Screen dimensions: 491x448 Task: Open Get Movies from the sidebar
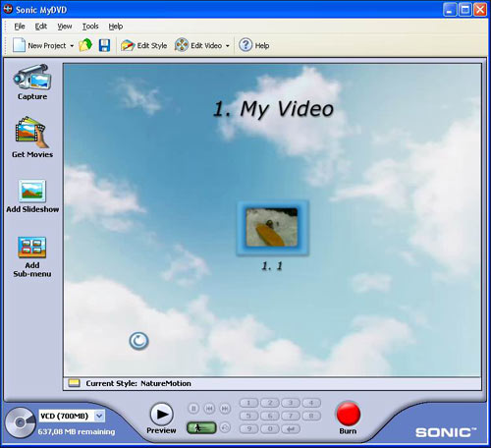[x=32, y=133]
